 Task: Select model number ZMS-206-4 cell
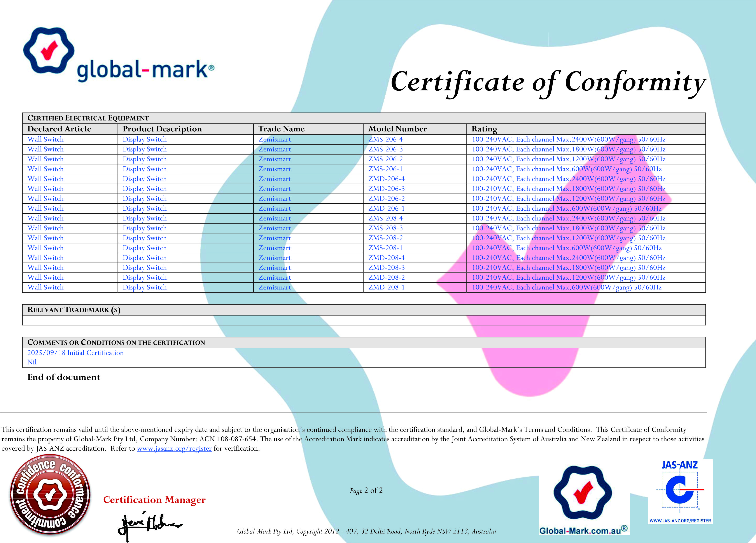(x=385, y=139)
